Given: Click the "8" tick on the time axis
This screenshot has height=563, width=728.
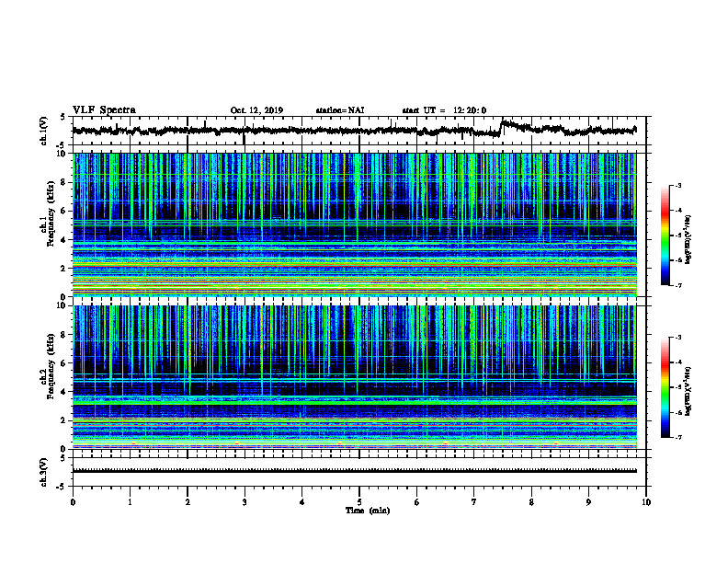Looking at the screenshot, I should (531, 502).
